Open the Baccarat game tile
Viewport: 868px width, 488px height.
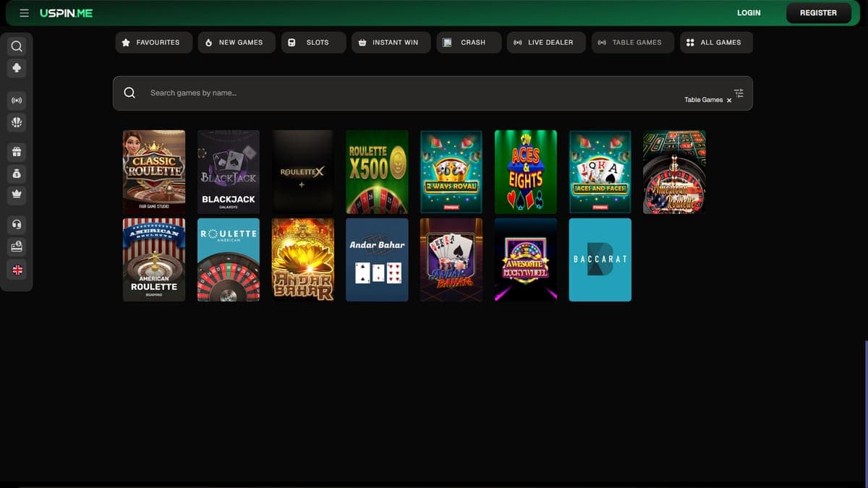[600, 260]
